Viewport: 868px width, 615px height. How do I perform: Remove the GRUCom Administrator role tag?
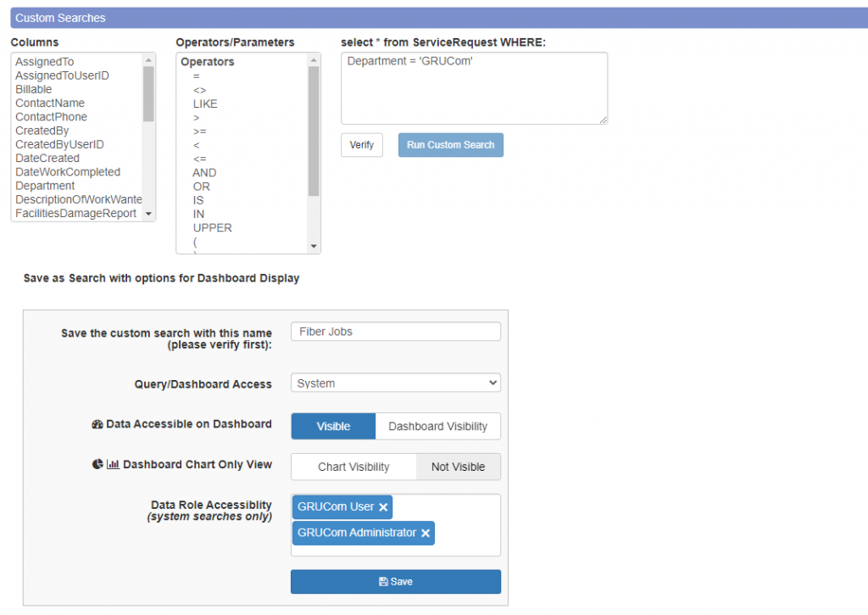click(x=426, y=534)
